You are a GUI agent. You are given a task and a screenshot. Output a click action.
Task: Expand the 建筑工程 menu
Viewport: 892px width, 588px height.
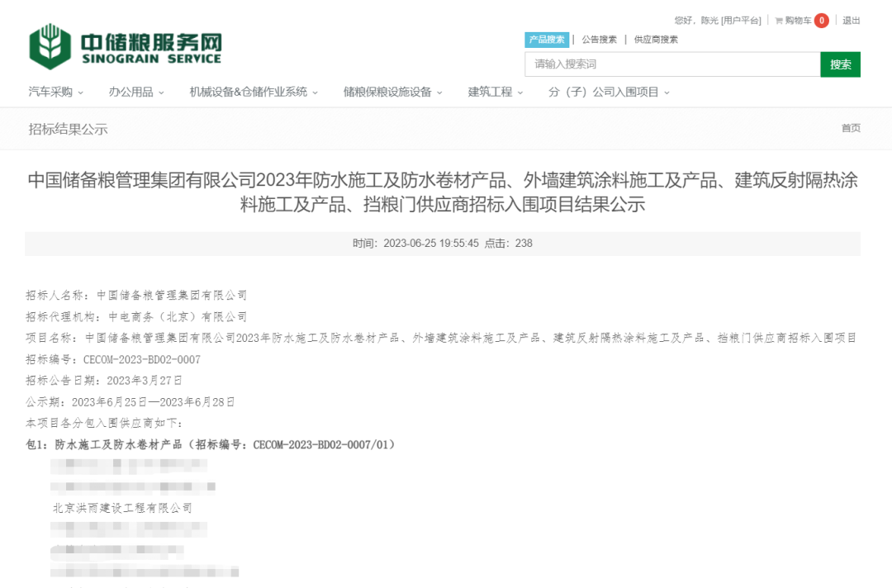click(x=496, y=92)
